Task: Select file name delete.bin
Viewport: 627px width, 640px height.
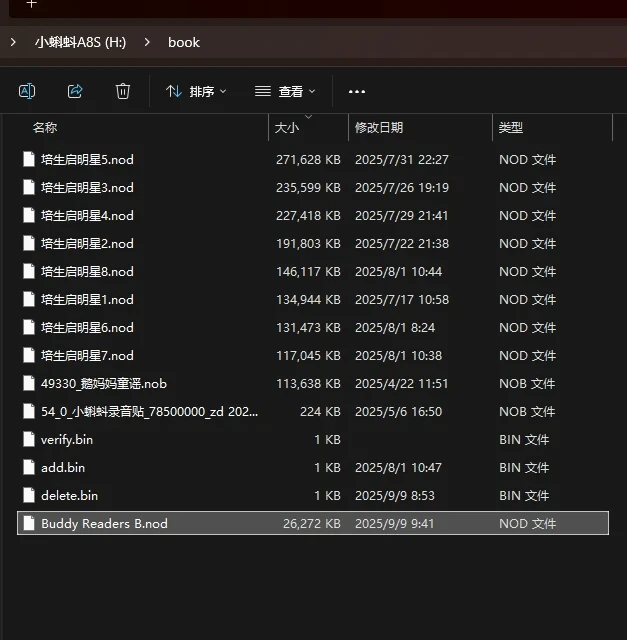Action: click(x=69, y=496)
